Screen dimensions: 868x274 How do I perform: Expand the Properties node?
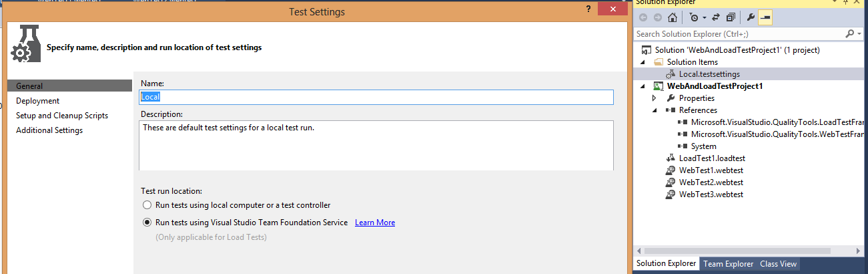(x=655, y=98)
